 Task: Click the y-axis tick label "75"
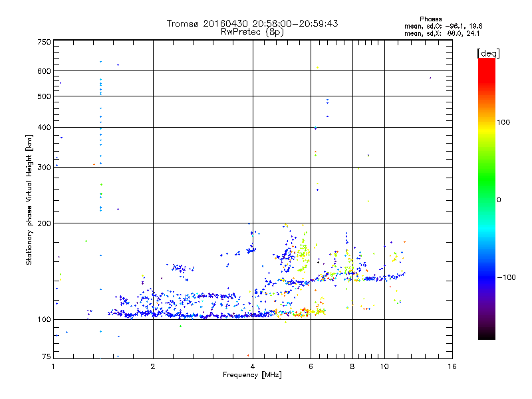[47, 356]
